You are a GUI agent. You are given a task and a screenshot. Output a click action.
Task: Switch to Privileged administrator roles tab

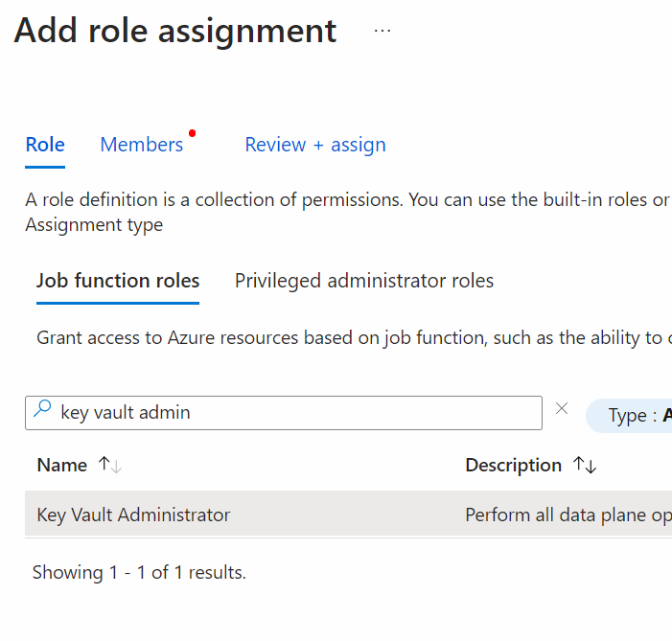coord(364,281)
